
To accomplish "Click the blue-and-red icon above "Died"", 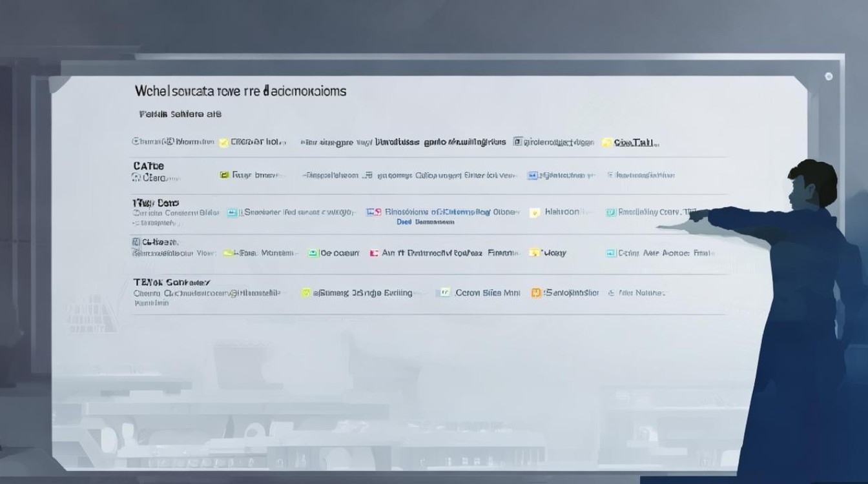I will point(373,212).
